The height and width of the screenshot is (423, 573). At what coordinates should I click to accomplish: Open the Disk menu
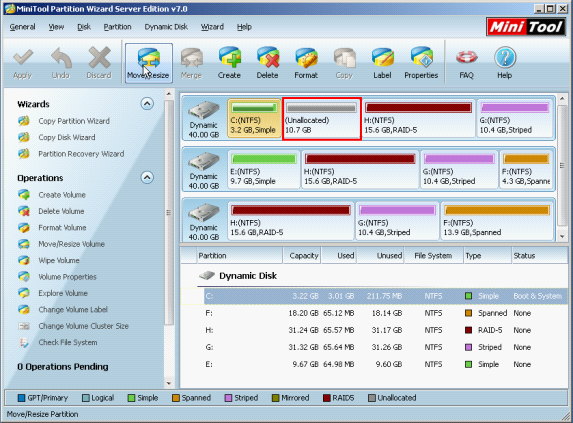pyautogui.click(x=84, y=27)
